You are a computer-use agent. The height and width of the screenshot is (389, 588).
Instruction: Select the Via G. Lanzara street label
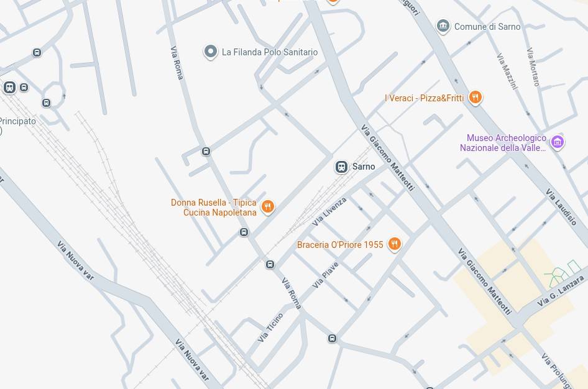click(x=561, y=291)
